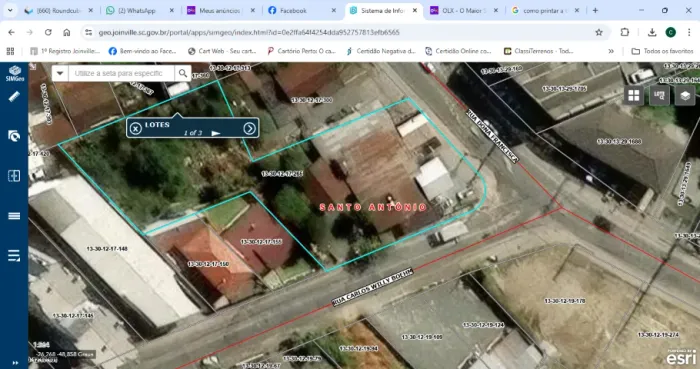700x369 pixels.
Task: Click the lot label 13-30-12-19-274
Action: (658, 335)
